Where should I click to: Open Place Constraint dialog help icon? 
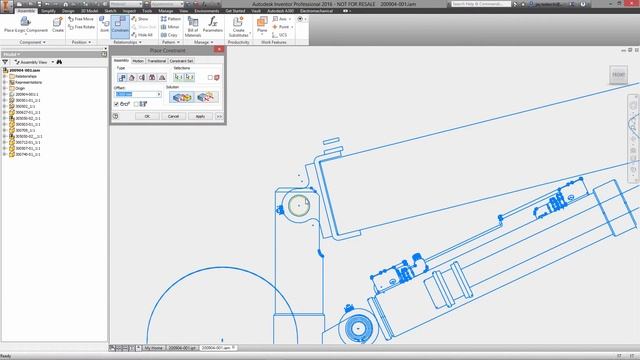pyautogui.click(x=116, y=116)
